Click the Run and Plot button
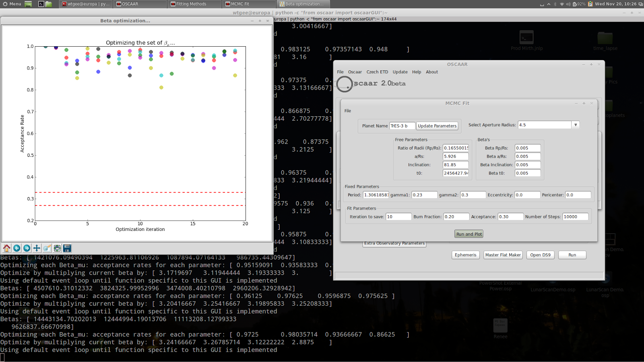This screenshot has width=644, height=362. pyautogui.click(x=469, y=234)
